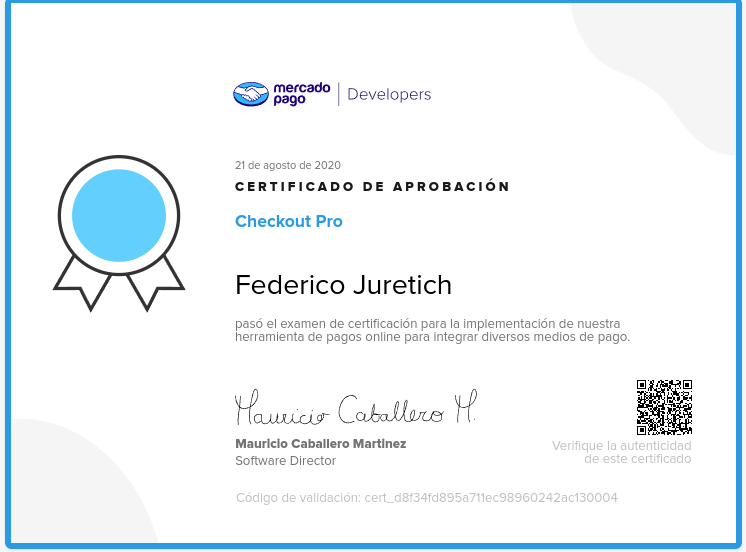Click the line starting "herramienta de pagos online"
The height and width of the screenshot is (552, 746).
click(432, 337)
